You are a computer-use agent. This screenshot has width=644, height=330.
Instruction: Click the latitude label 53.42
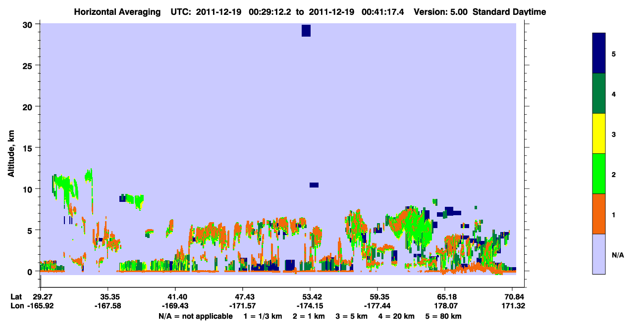[x=310, y=297]
